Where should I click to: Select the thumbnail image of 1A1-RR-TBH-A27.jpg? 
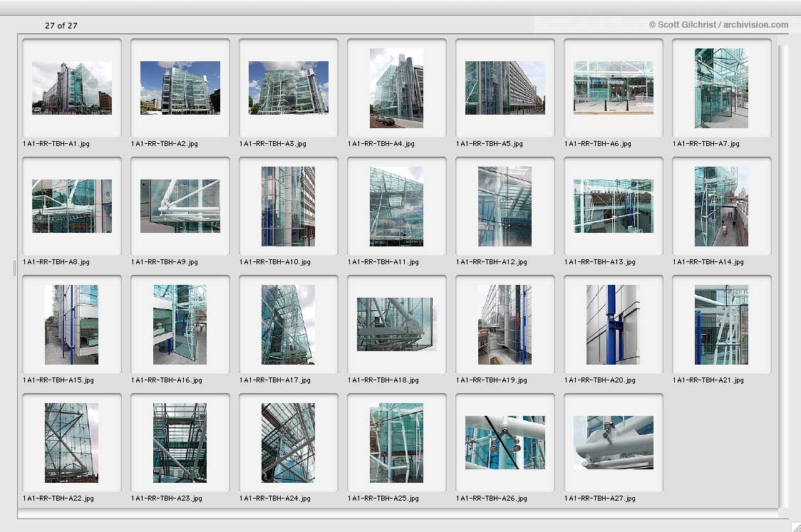(614, 443)
